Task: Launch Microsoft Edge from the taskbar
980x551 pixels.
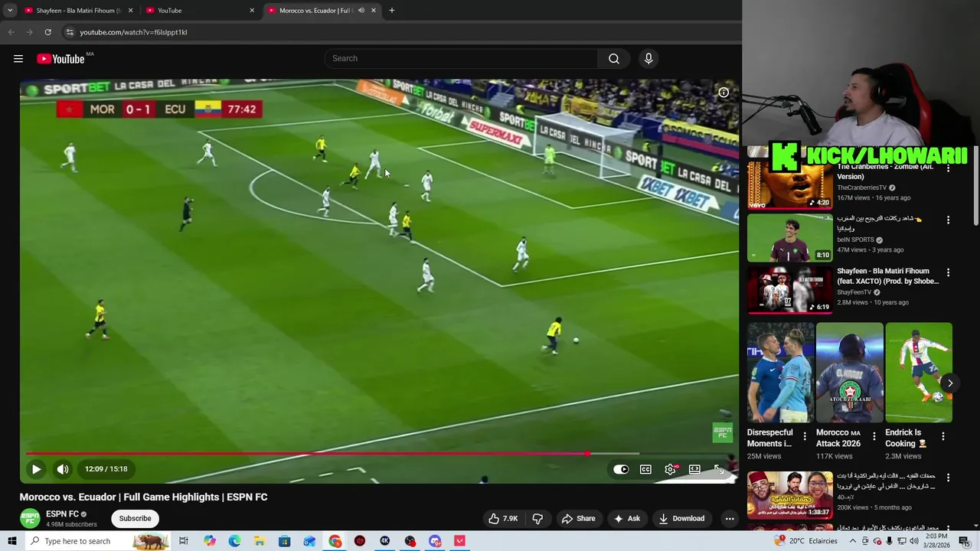Action: coord(234,541)
